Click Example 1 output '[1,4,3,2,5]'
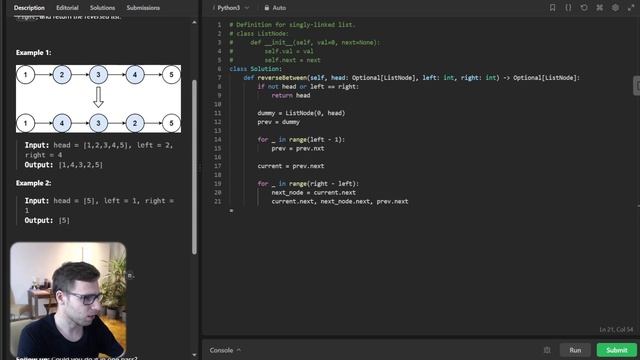 pos(81,165)
